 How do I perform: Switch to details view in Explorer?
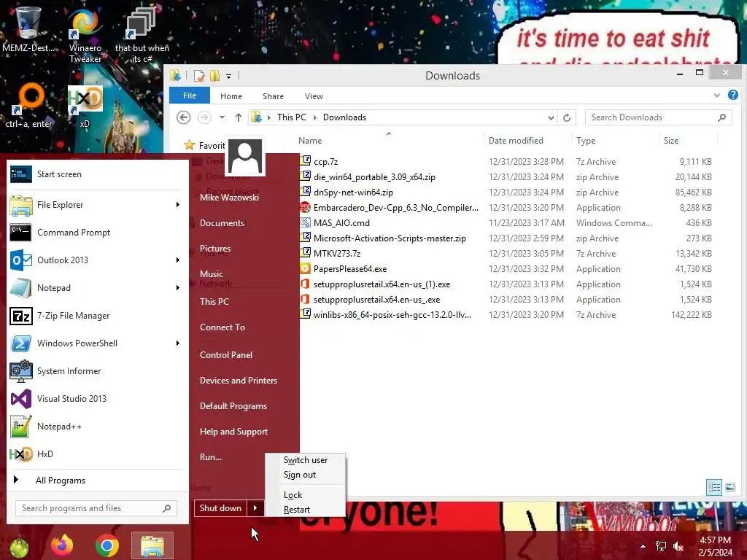tap(714, 487)
